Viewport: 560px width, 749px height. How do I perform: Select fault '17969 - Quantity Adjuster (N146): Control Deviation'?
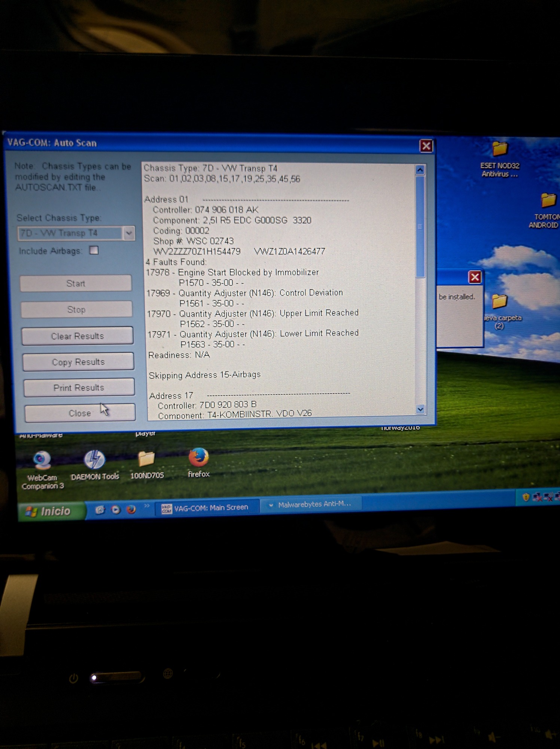[x=244, y=293]
